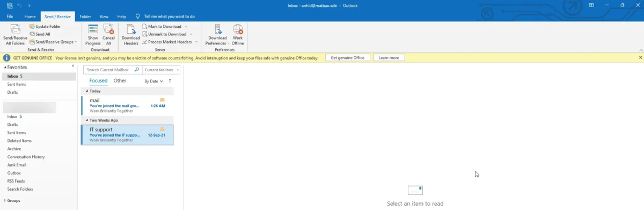Open Customize Quick Access Toolbar arrow
The width and height of the screenshot is (644, 210).
pyautogui.click(x=29, y=5)
